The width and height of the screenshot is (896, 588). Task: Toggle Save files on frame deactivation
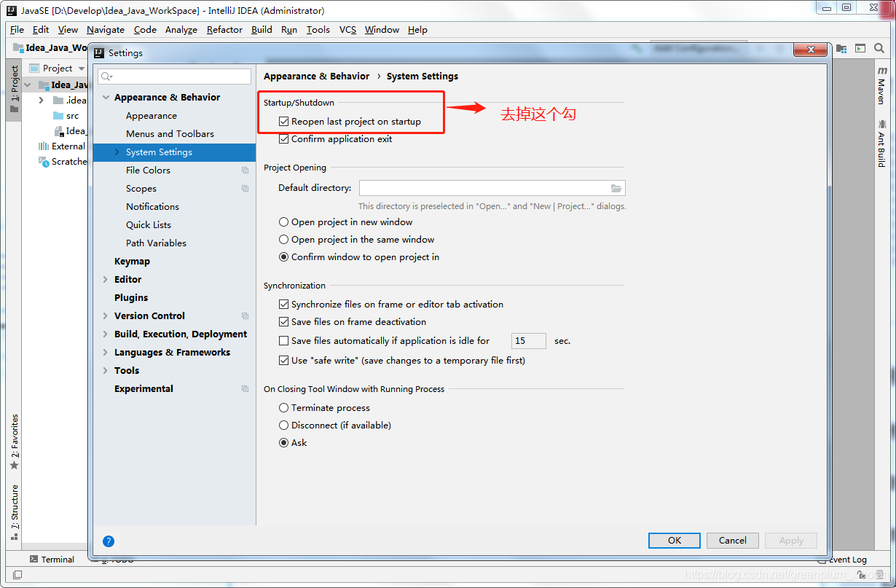pos(284,322)
